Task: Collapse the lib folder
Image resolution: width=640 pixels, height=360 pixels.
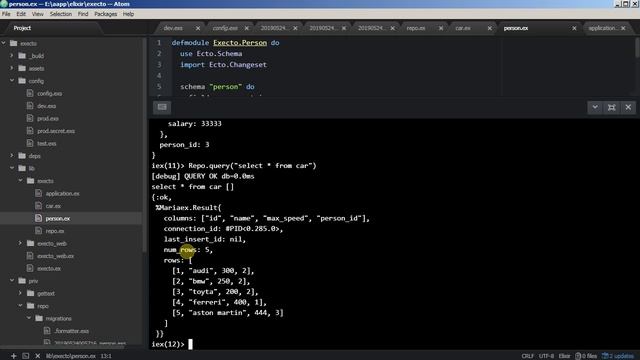Action: [12, 168]
